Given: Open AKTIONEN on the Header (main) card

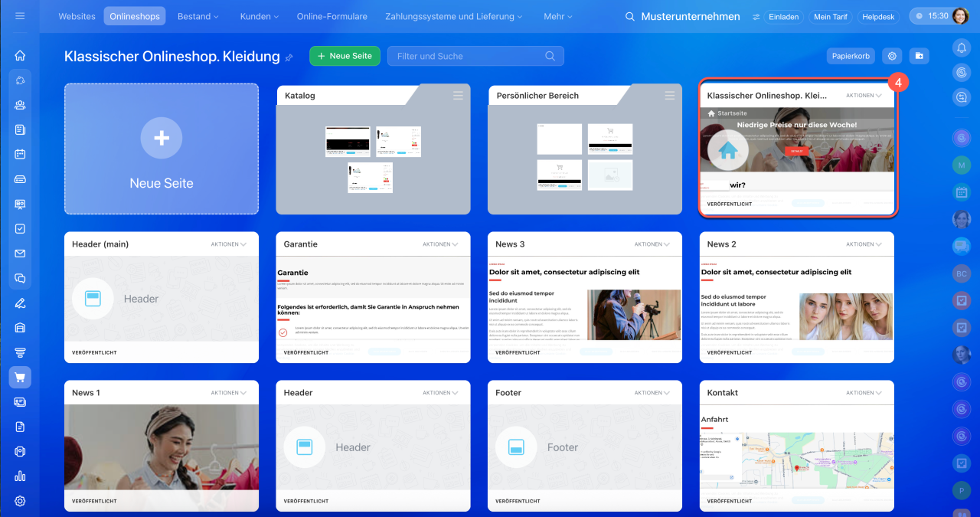Looking at the screenshot, I should 229,244.
